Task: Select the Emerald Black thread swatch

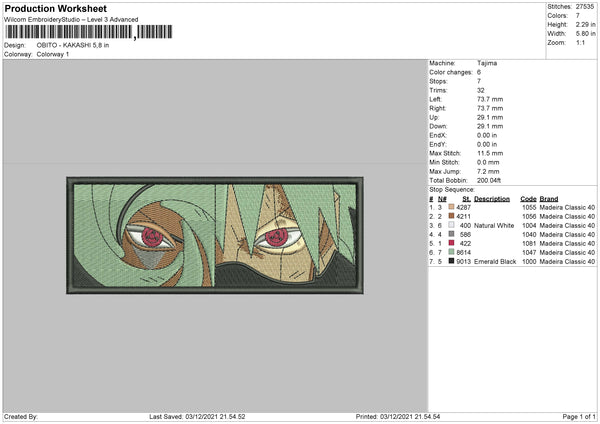Action: tap(451, 261)
